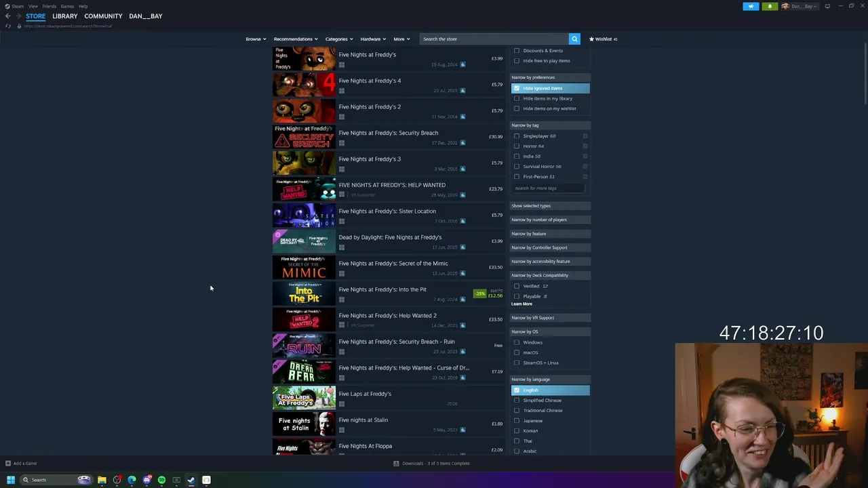The image size is (868, 488).
Task: Open the More dropdown
Action: pyautogui.click(x=401, y=39)
